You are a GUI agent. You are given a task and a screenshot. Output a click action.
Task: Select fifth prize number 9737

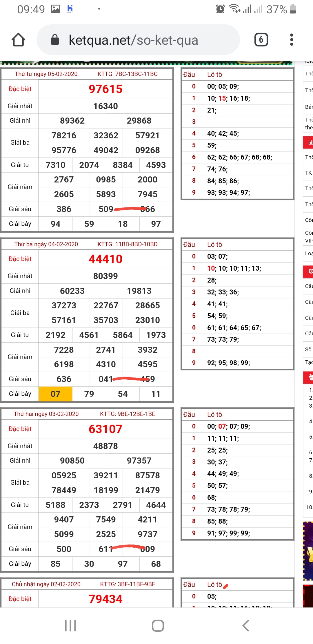pos(148,534)
